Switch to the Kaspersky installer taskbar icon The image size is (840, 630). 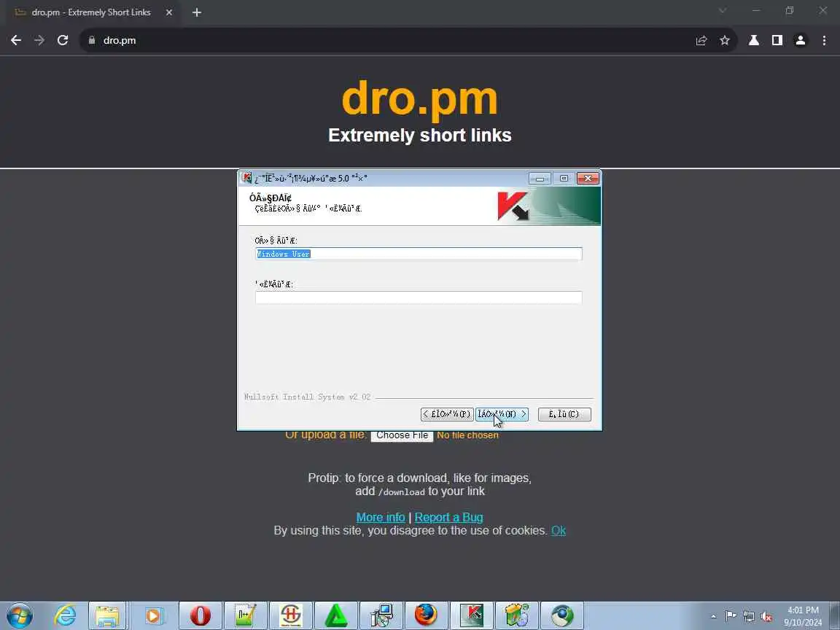click(x=472, y=615)
